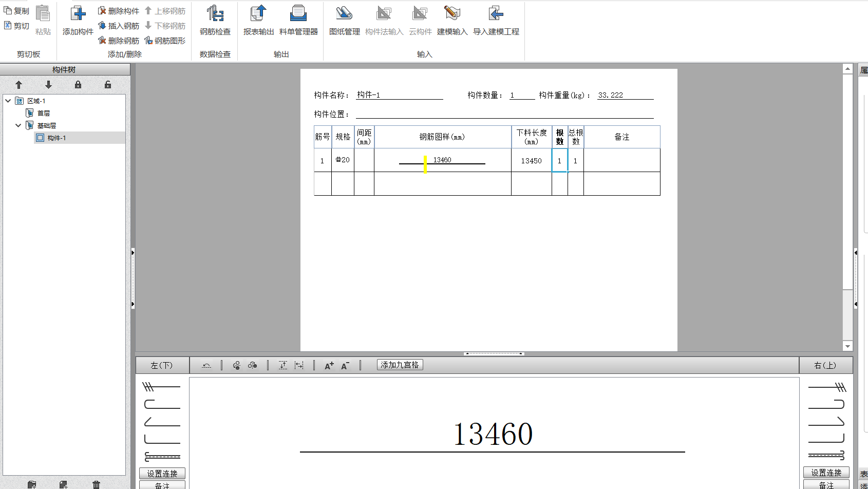Click 上移钢筋 move rebar up
The height and width of the screenshot is (489, 868).
click(165, 11)
